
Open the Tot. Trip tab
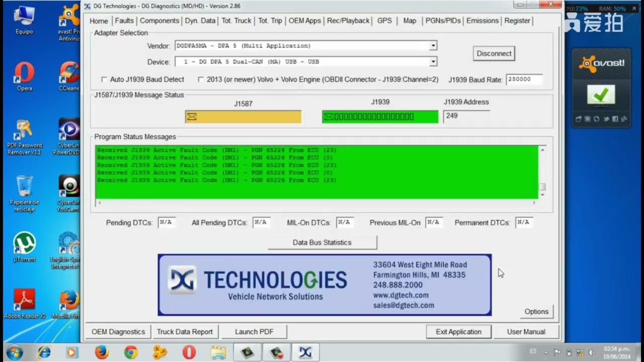(270, 21)
